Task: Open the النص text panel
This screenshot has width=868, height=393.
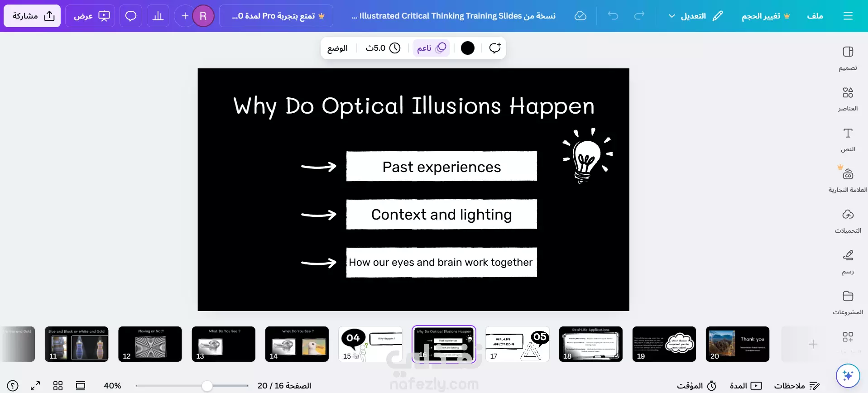Action: (848, 139)
